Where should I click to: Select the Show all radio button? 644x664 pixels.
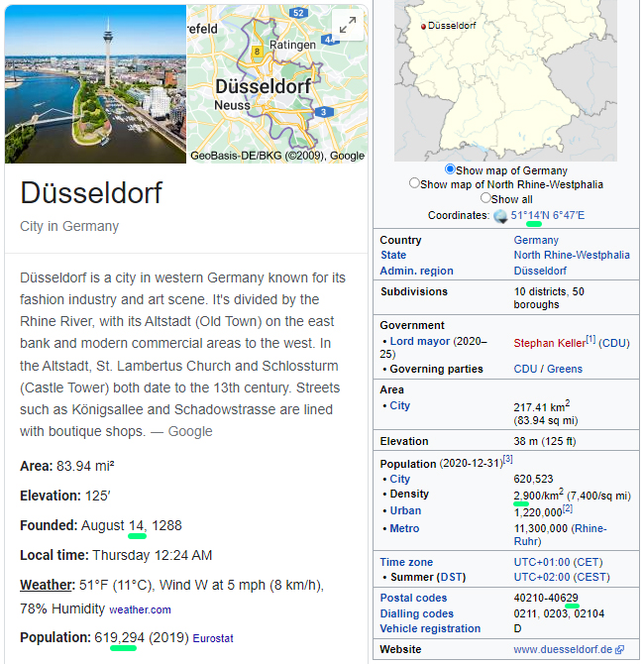click(x=485, y=198)
